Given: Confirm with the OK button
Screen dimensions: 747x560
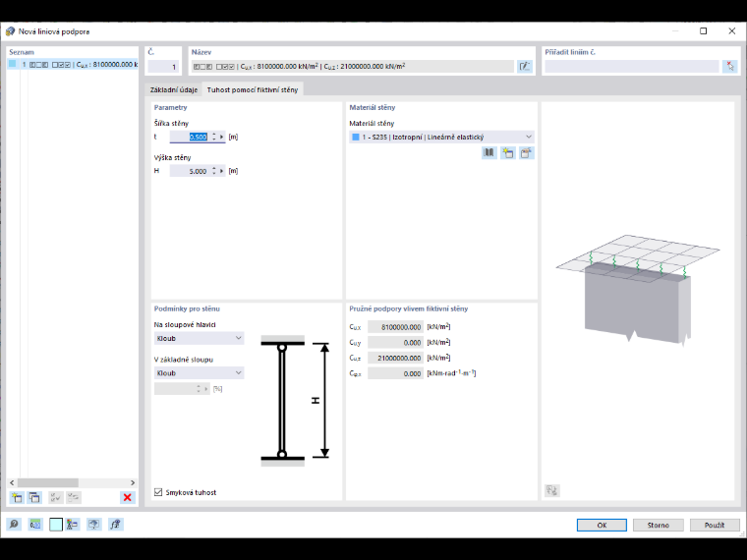Looking at the screenshot, I should [602, 525].
